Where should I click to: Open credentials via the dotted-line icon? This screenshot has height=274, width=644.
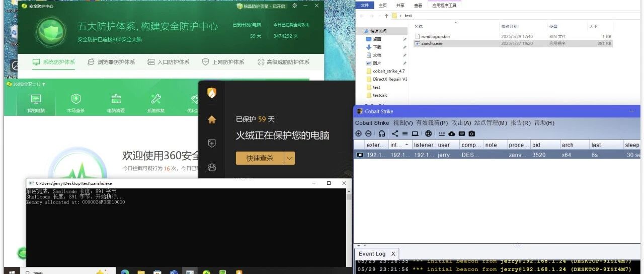[442, 133]
